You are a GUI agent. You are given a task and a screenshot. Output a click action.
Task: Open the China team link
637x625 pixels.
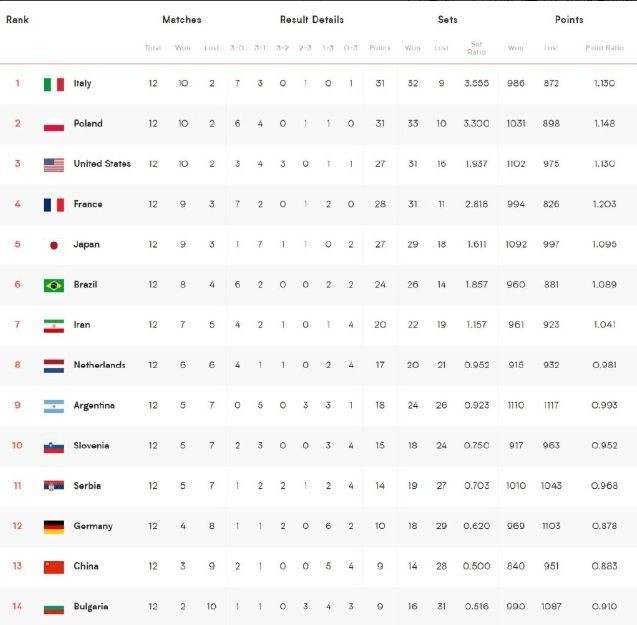coord(86,566)
